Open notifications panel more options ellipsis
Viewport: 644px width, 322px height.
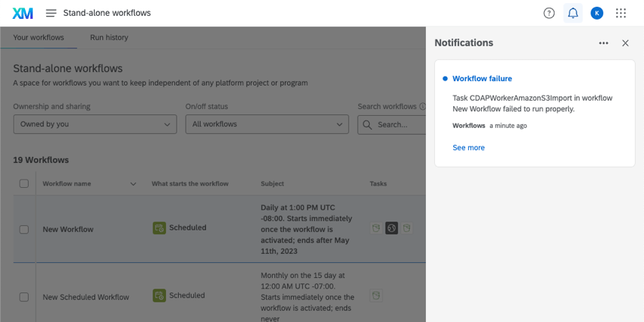coord(603,43)
